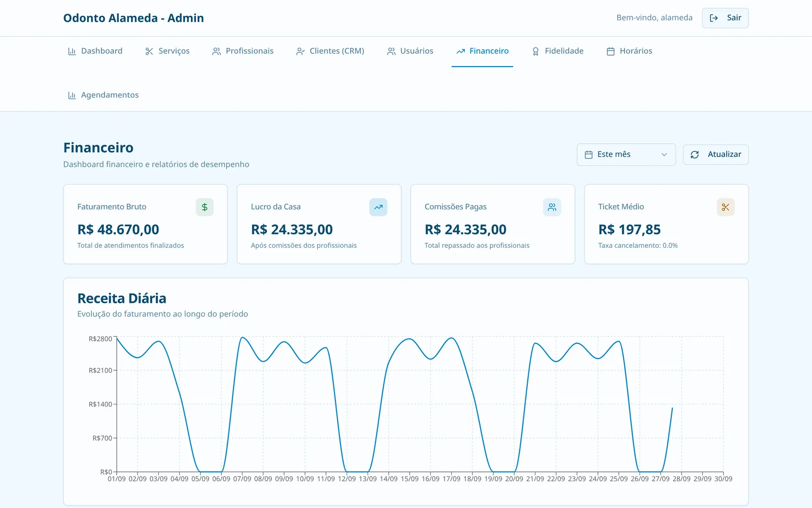Click the dropdown chevron beside Este mês
This screenshot has width=812, height=508.
[664, 154]
